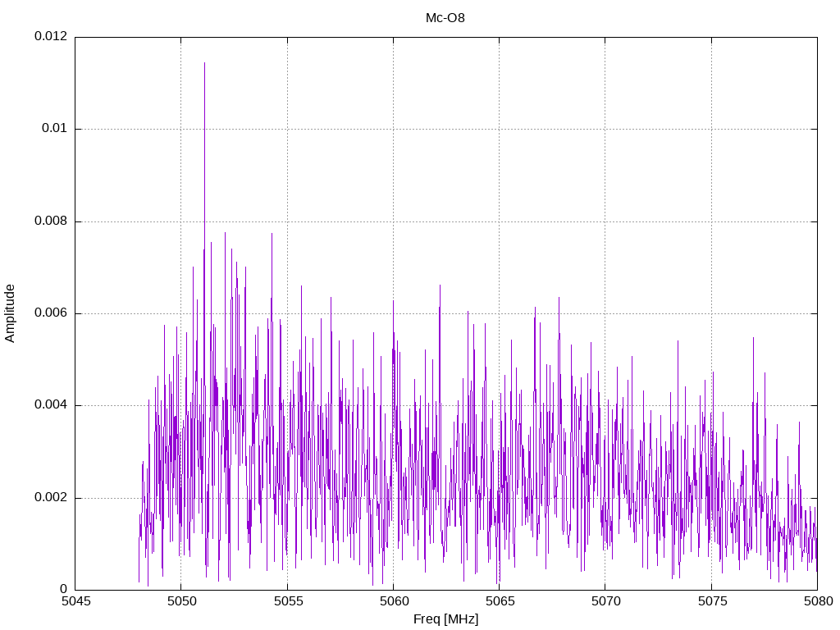Click the Amplitude y-axis label
The image size is (840, 630).
[10, 313]
